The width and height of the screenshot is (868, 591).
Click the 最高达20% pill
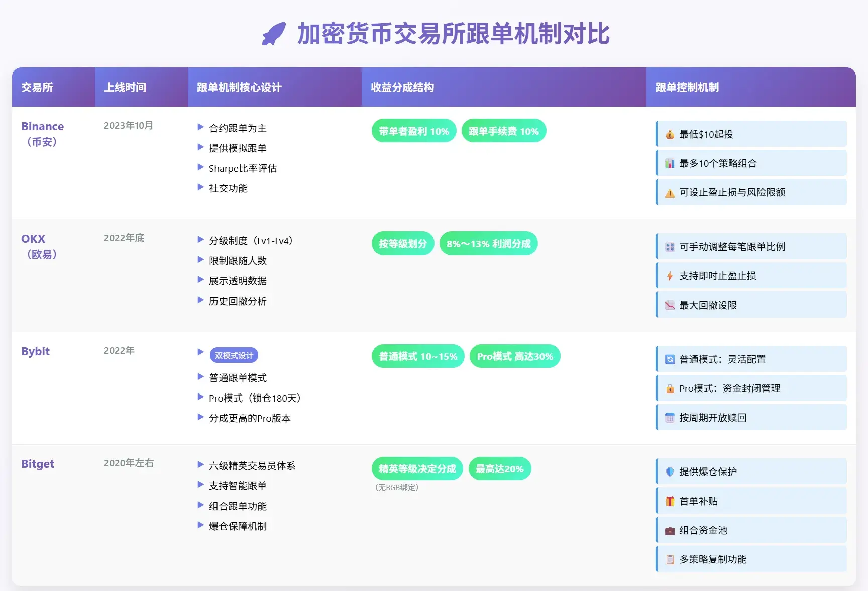coord(500,468)
